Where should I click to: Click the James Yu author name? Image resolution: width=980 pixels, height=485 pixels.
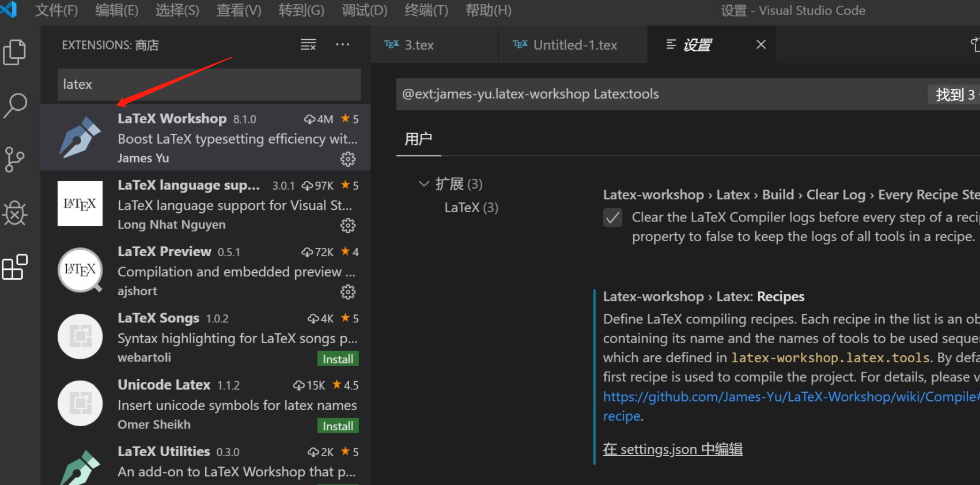pos(143,158)
